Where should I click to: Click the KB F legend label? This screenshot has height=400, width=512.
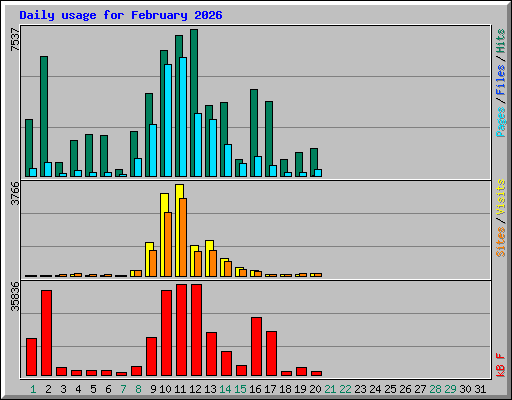click(x=501, y=365)
